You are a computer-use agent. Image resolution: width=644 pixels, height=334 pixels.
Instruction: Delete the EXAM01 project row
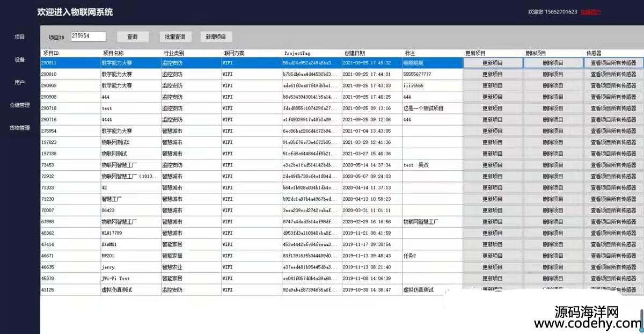click(x=553, y=244)
